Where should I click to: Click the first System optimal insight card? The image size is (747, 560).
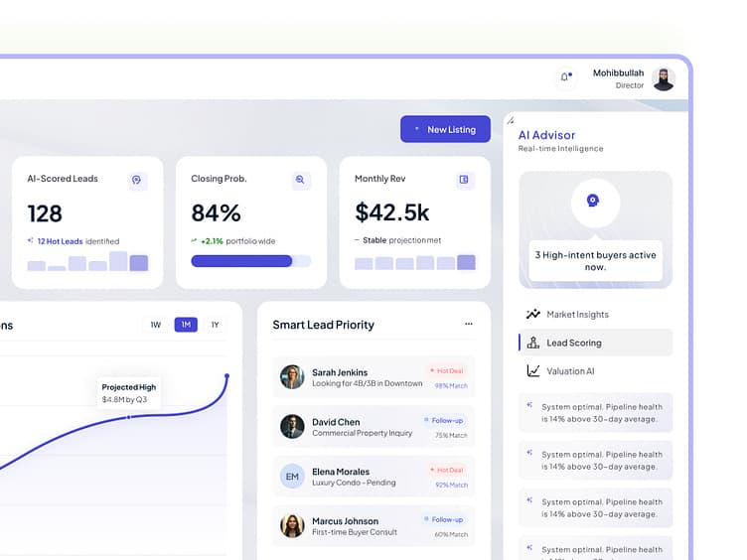click(595, 413)
